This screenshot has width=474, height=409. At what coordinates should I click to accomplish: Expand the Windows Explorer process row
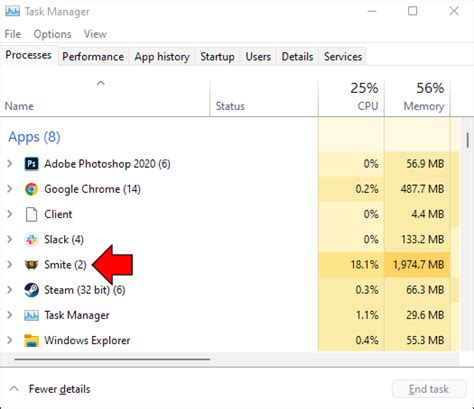point(10,340)
